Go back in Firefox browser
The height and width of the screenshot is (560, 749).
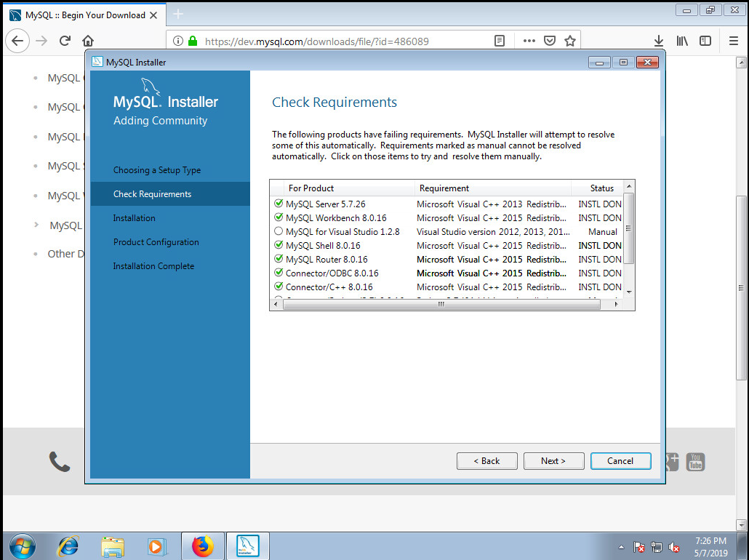click(17, 41)
